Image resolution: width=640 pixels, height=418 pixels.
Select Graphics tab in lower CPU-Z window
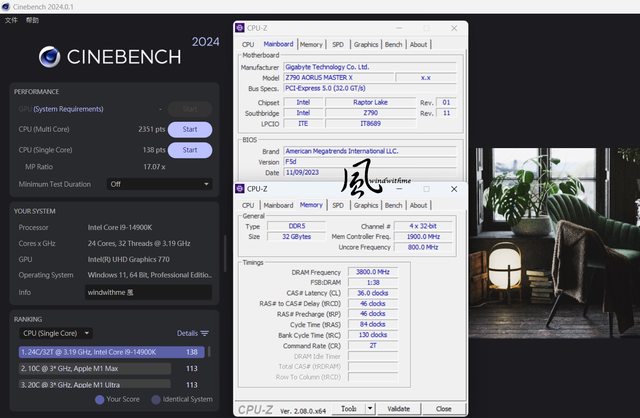(366, 204)
